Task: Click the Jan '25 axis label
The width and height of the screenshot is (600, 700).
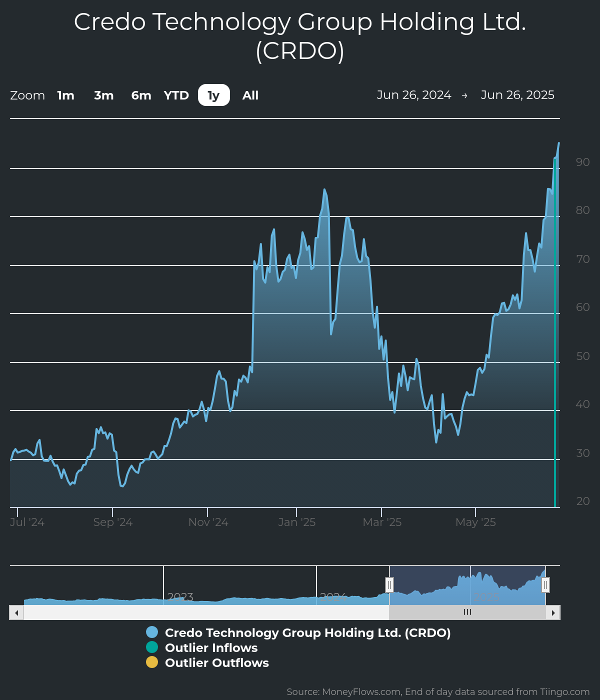Action: [x=297, y=522]
